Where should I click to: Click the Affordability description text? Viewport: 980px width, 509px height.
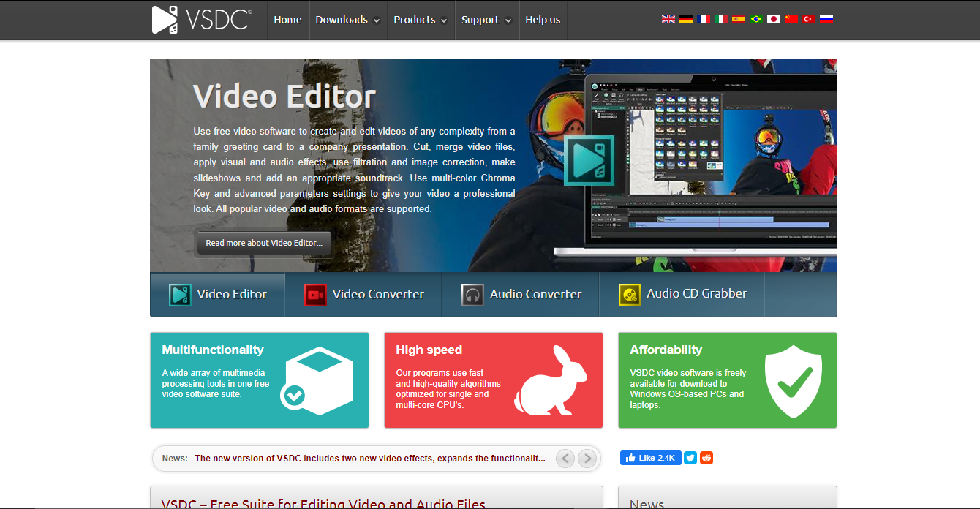(688, 388)
